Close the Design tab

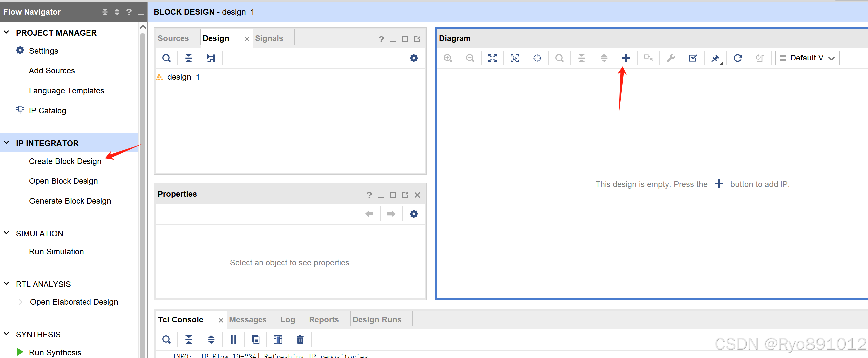[x=247, y=39]
